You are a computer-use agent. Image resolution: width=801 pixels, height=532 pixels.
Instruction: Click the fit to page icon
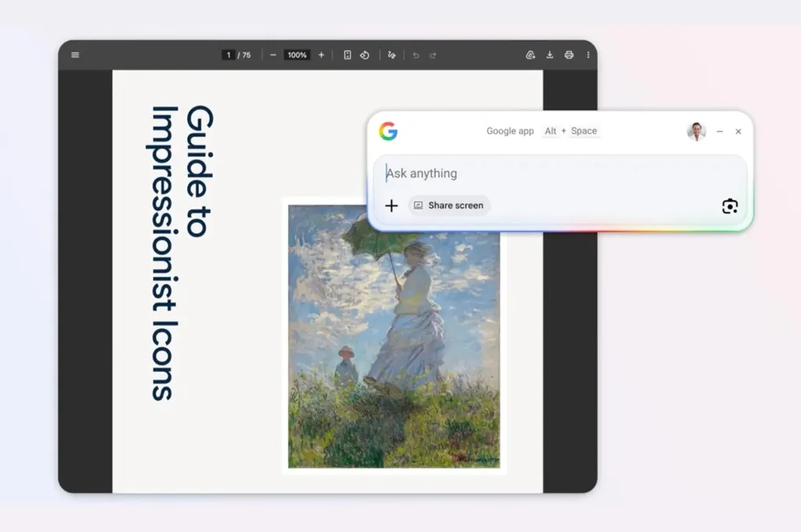347,55
